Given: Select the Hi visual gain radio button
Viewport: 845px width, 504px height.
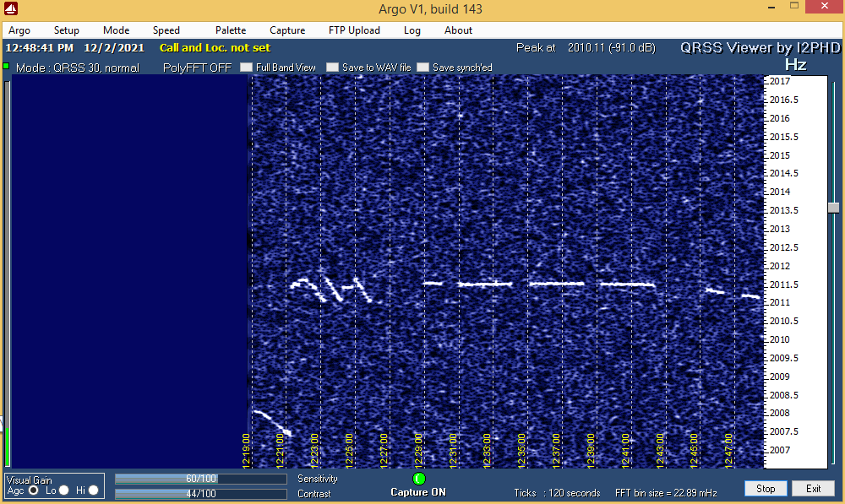Looking at the screenshot, I should coord(93,490).
